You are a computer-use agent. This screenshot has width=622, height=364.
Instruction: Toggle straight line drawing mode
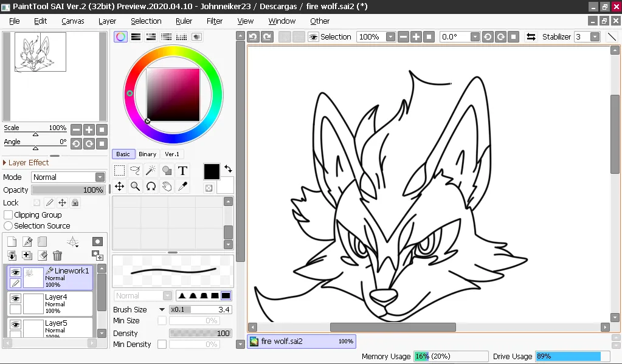point(612,37)
